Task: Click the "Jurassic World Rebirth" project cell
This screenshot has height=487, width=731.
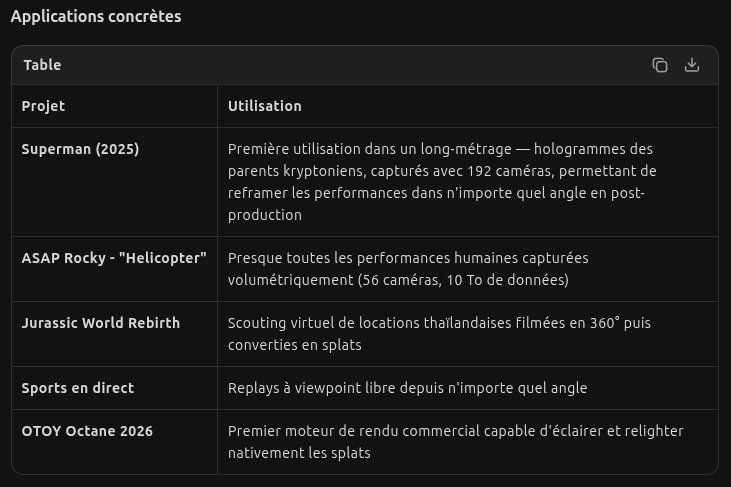Action: [101, 323]
